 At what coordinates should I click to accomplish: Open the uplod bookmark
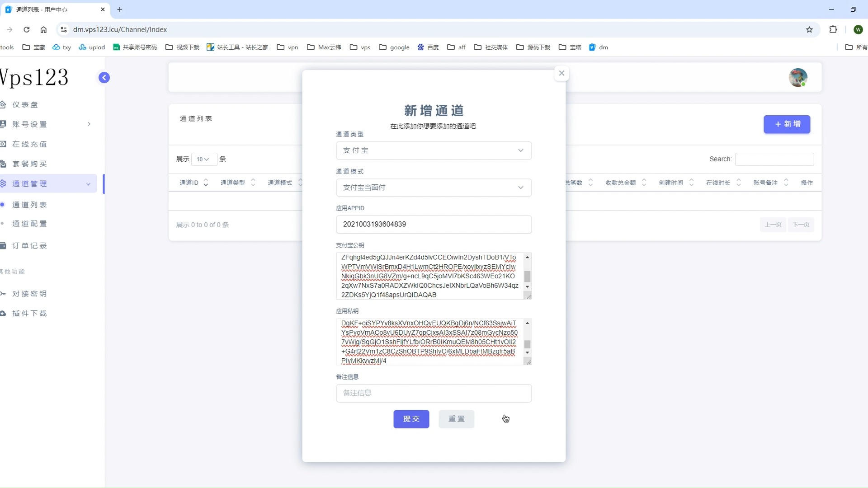click(x=92, y=47)
